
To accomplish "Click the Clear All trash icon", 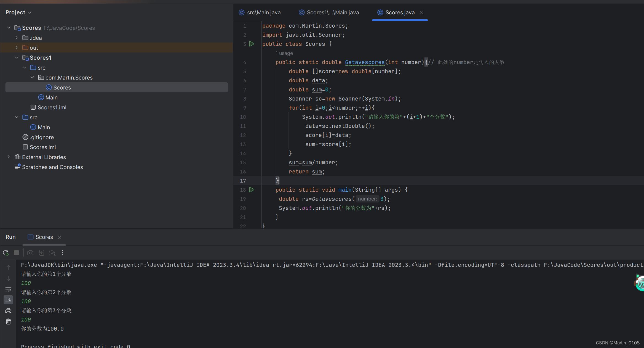I will (x=8, y=321).
